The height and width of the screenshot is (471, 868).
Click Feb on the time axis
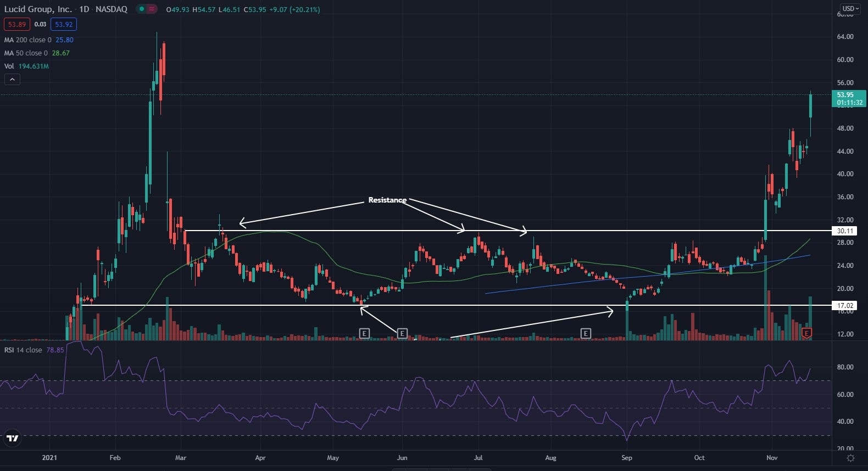[115, 458]
